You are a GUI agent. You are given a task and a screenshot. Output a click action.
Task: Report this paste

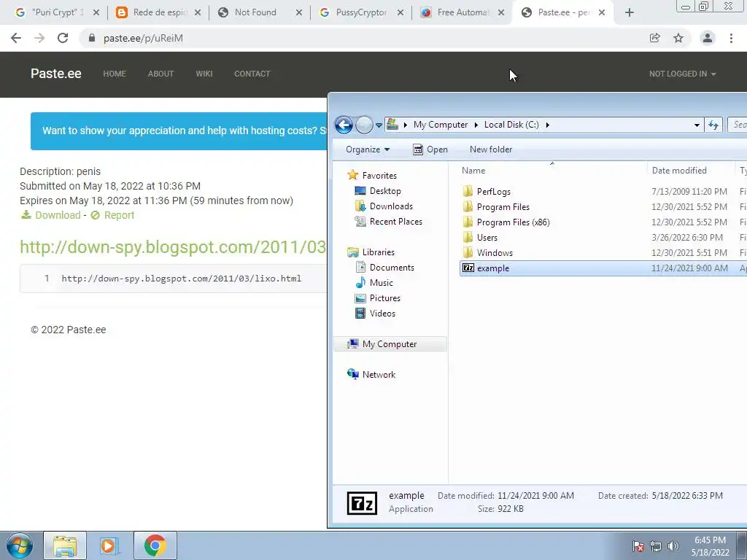click(112, 215)
